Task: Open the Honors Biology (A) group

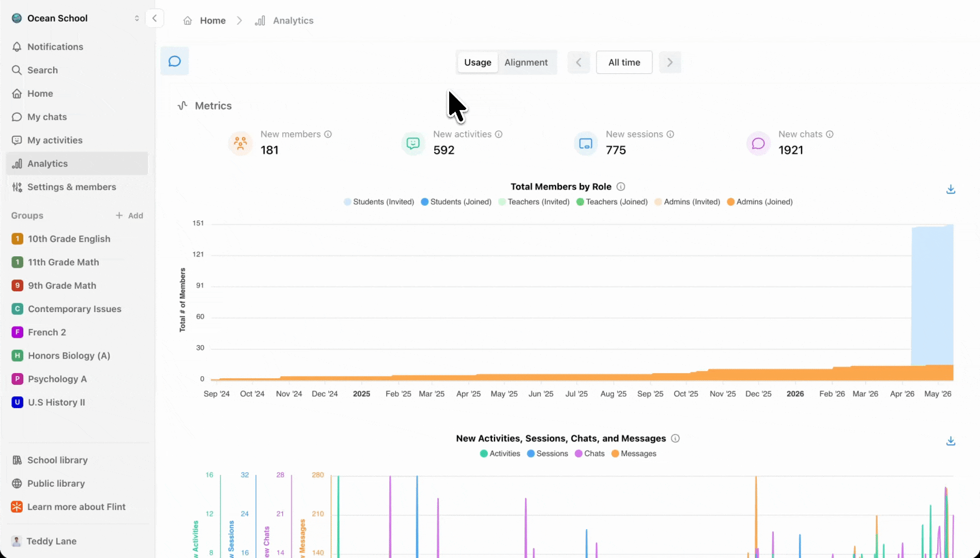Action: (x=77, y=355)
